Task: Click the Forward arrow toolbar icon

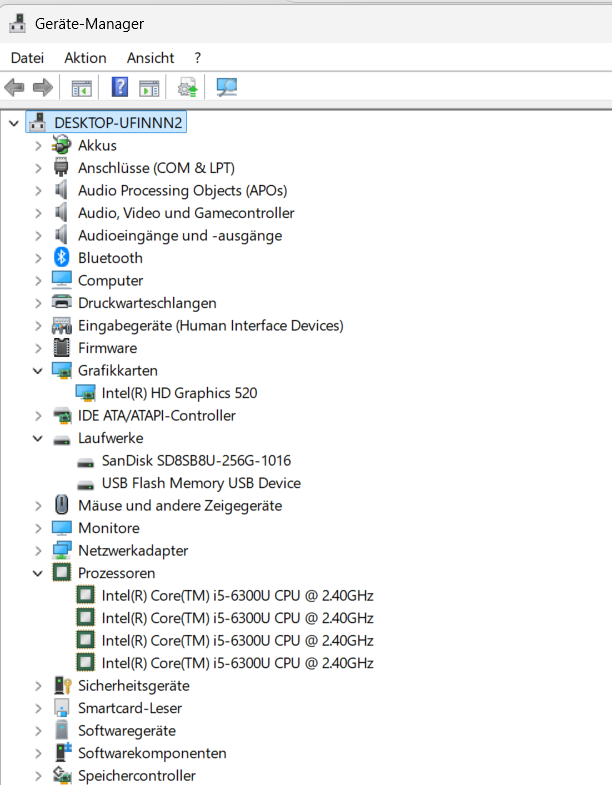Action: (43, 88)
